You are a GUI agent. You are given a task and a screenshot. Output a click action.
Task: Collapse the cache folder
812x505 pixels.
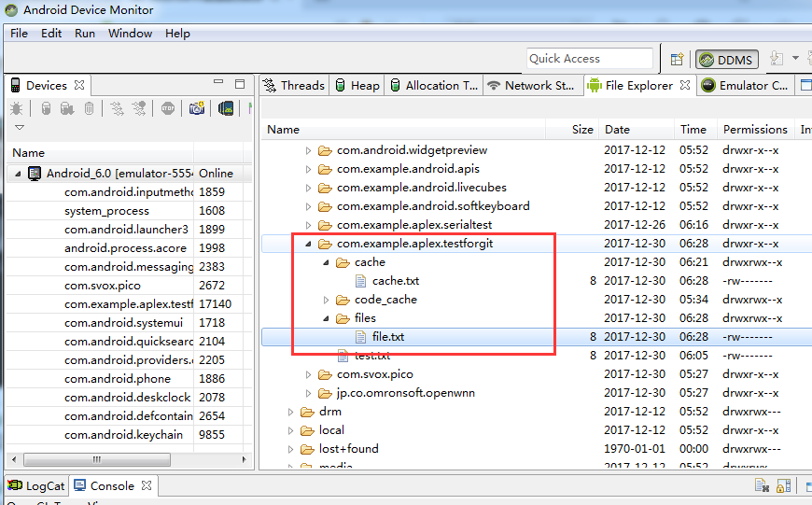point(326,262)
